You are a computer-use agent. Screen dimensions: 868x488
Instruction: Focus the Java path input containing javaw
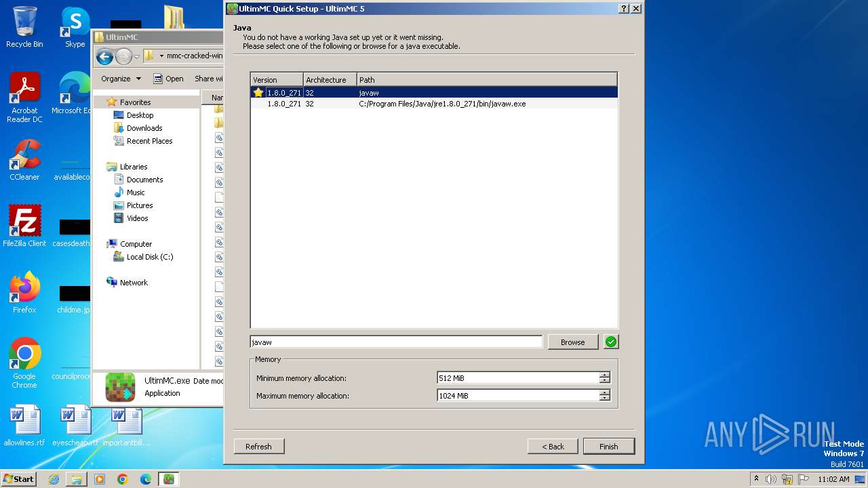coord(396,342)
